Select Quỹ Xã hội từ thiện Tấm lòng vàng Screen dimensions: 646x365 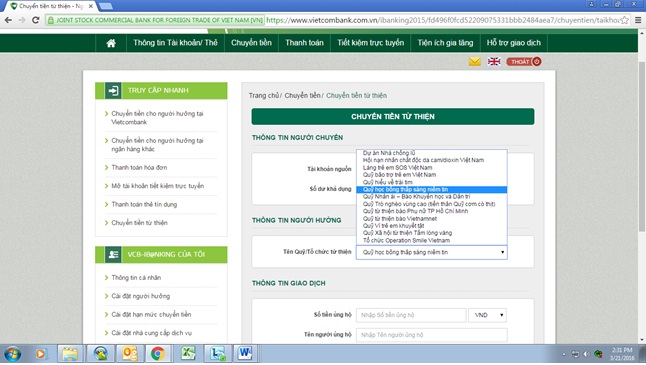pyautogui.click(x=431, y=233)
